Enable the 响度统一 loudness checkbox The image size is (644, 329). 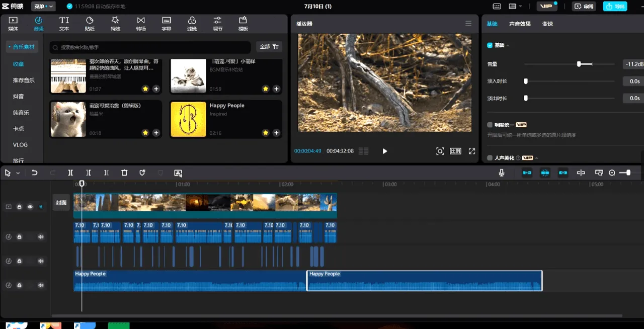tap(490, 125)
